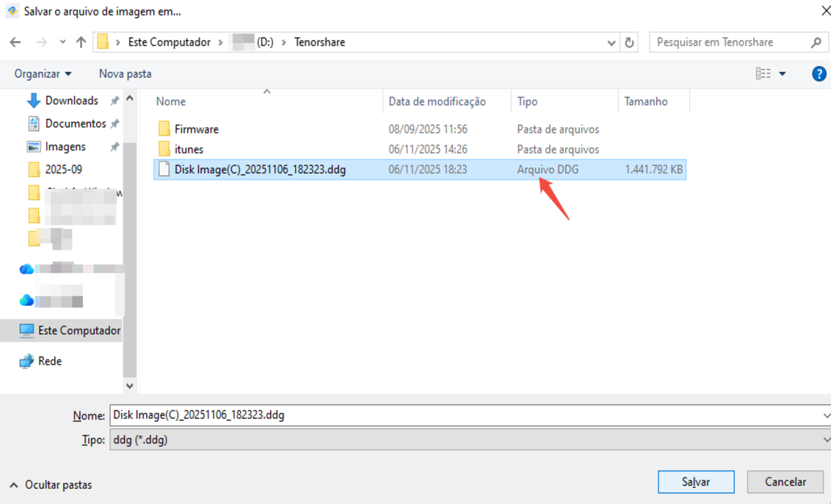The width and height of the screenshot is (831, 504).
Task: Collapse folders with Ocultar pastas
Action: tap(51, 485)
